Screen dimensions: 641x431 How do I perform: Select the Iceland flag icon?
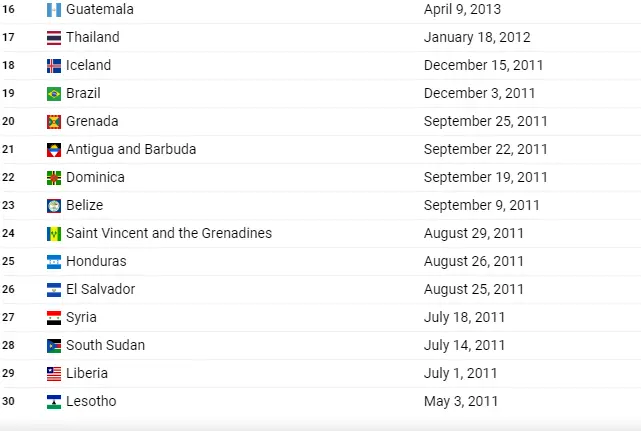tap(54, 66)
